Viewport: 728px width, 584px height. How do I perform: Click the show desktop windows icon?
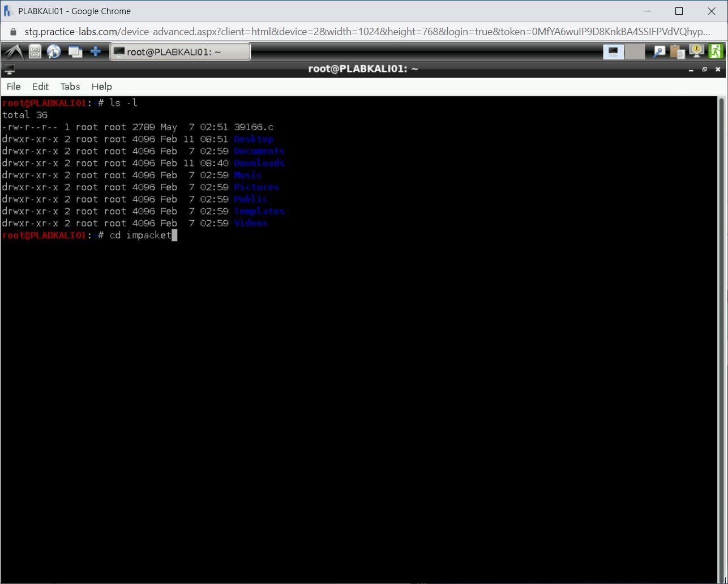[x=75, y=52]
